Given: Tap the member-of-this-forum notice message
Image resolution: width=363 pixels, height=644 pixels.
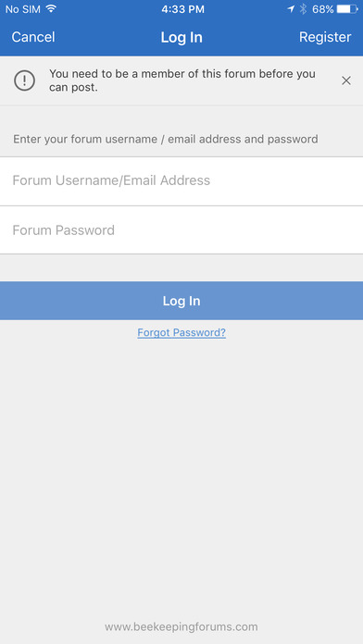Looking at the screenshot, I should coord(182,80).
